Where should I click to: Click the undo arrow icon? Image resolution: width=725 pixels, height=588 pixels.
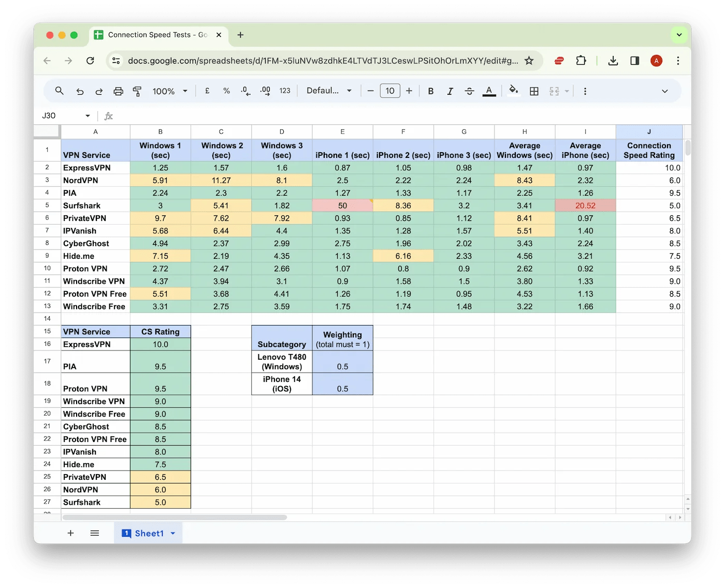click(80, 91)
